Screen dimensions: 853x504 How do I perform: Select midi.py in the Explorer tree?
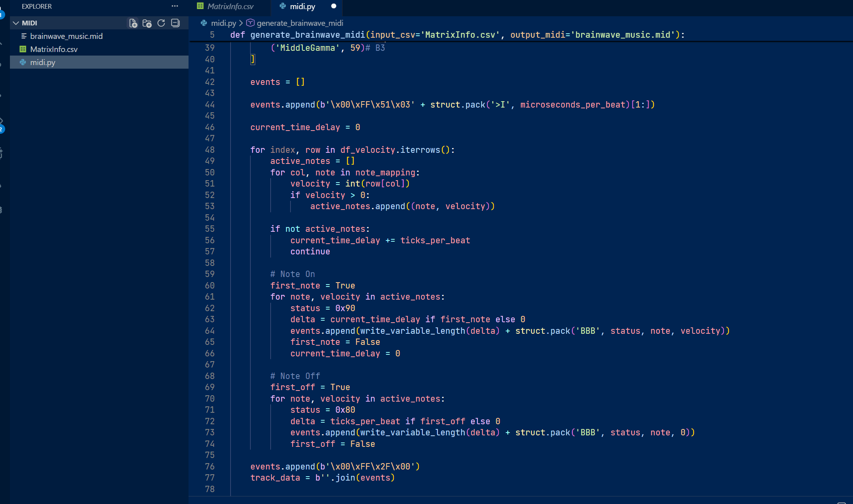click(x=43, y=62)
